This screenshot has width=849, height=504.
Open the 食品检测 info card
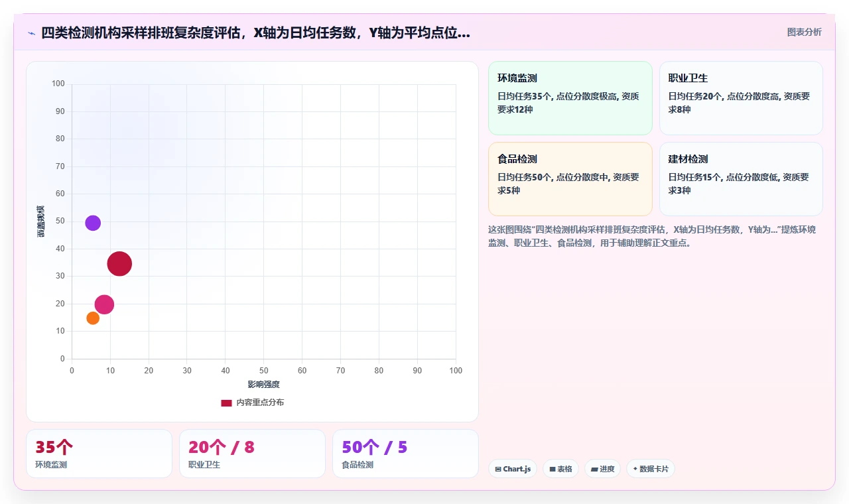(x=570, y=179)
